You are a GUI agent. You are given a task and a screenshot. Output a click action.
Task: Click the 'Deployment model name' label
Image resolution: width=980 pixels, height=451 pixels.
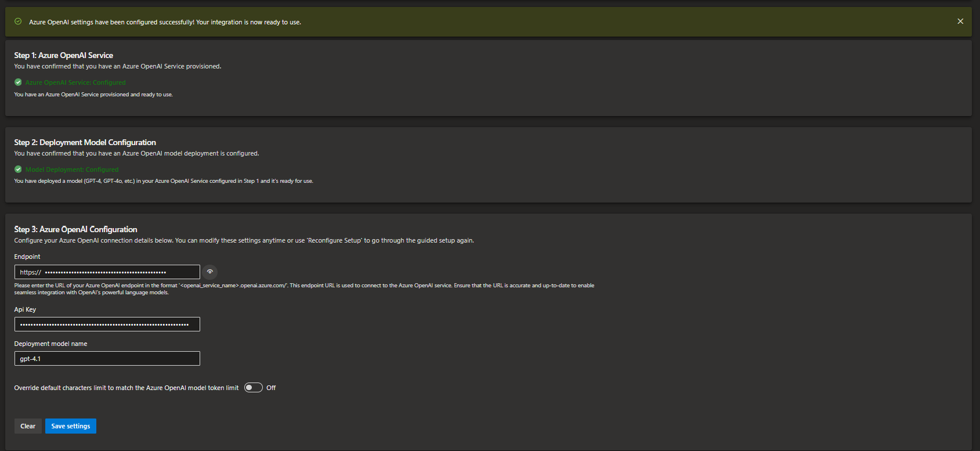pyautogui.click(x=51, y=344)
